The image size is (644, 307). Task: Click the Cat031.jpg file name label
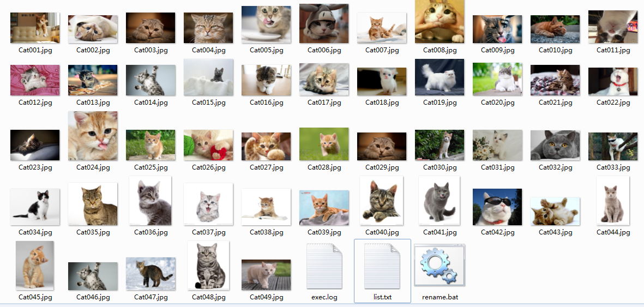[x=498, y=167]
